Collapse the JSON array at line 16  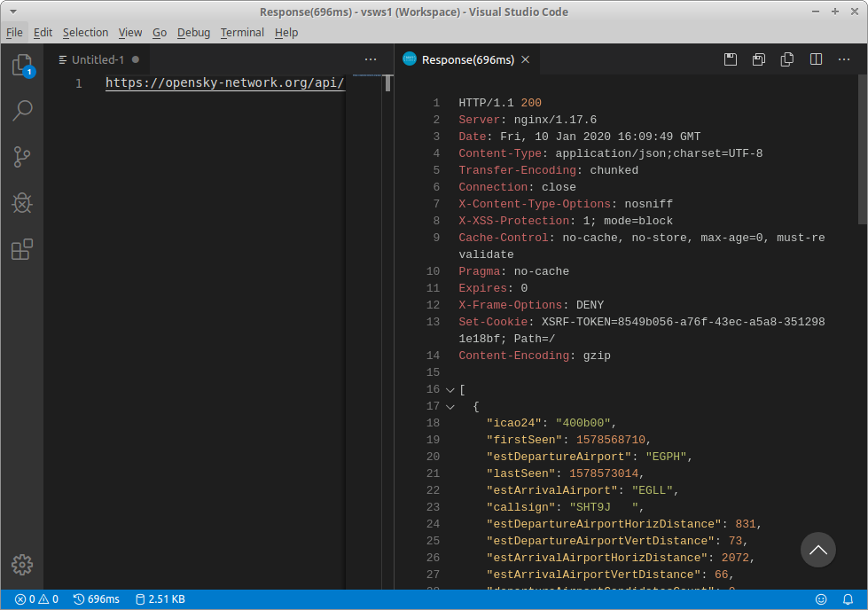[x=450, y=388]
